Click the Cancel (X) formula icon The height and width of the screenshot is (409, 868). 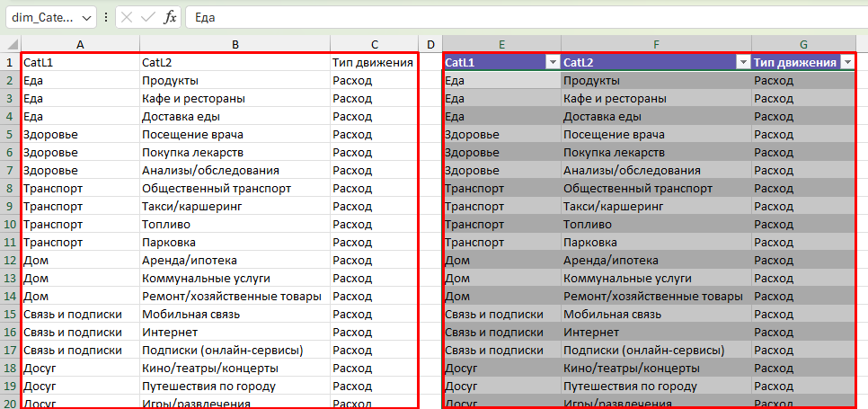click(x=126, y=18)
